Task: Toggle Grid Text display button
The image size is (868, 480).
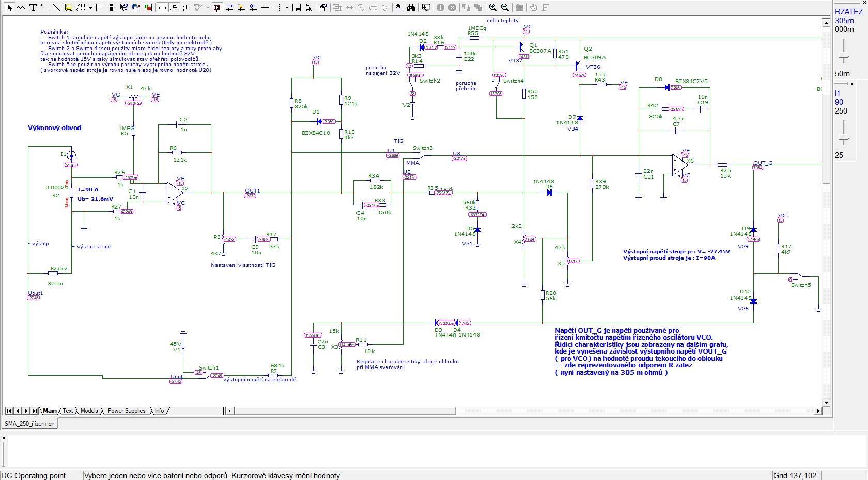Action: pyautogui.click(x=162, y=8)
